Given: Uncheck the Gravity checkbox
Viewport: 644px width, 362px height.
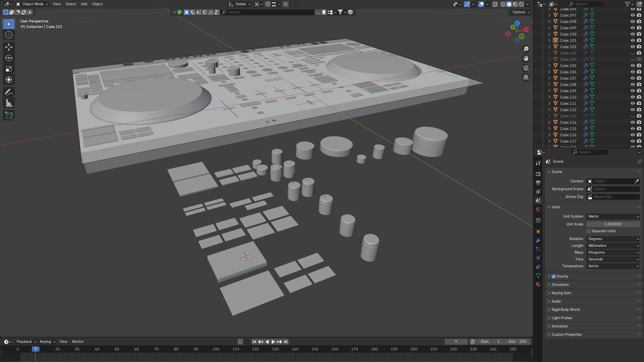Looking at the screenshot, I should tap(554, 276).
